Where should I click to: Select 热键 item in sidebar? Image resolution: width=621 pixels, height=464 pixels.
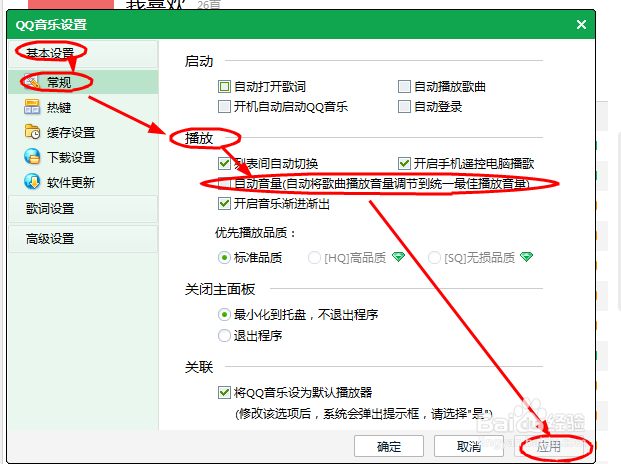[83, 107]
